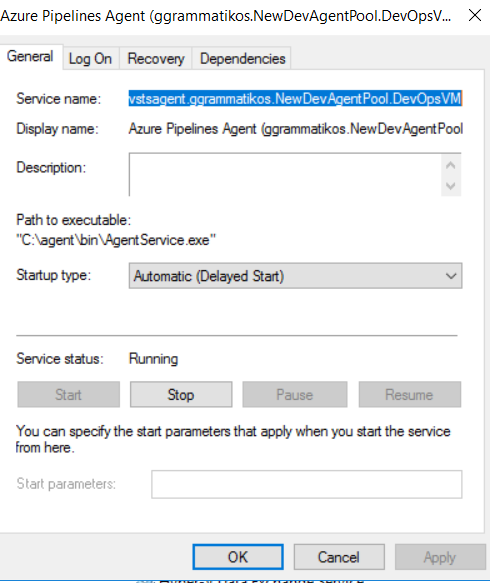This screenshot has height=583, width=490.
Task: Open the Startup type dropdown
Action: point(295,276)
